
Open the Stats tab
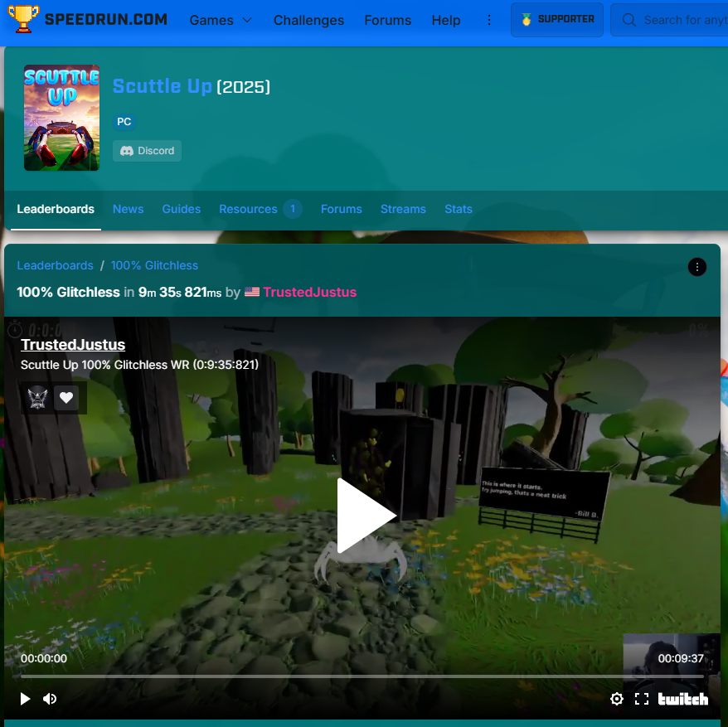459,210
